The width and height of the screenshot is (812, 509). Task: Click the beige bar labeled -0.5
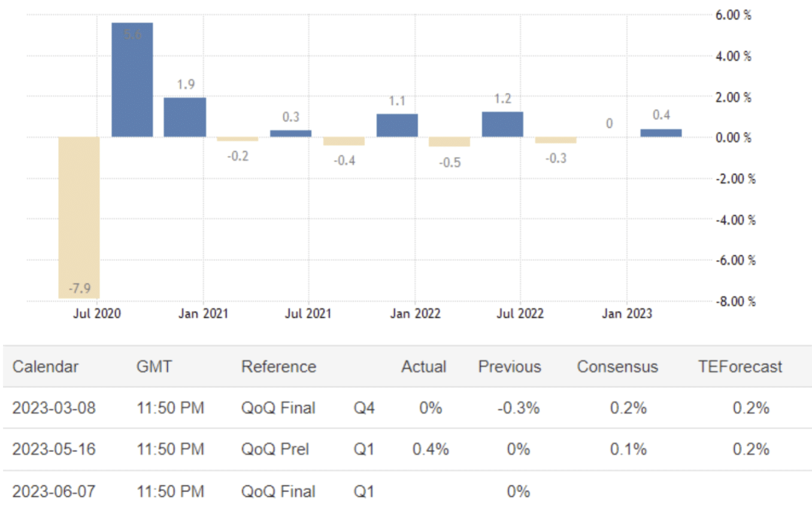point(449,142)
